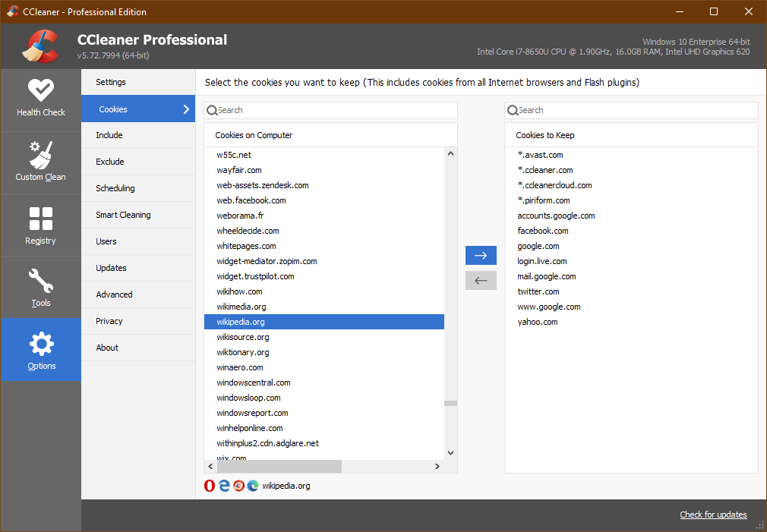Click the CCleaner logo in the header
The height and width of the screenshot is (532, 767).
tap(40, 47)
